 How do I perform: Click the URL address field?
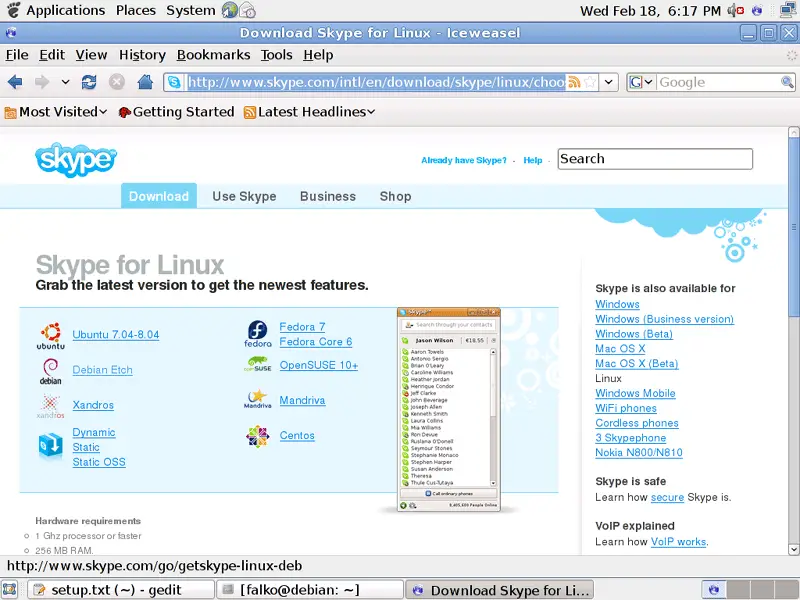coord(376,82)
